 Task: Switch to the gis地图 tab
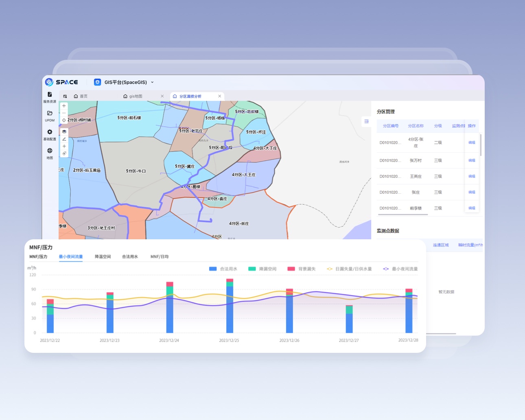click(x=136, y=96)
